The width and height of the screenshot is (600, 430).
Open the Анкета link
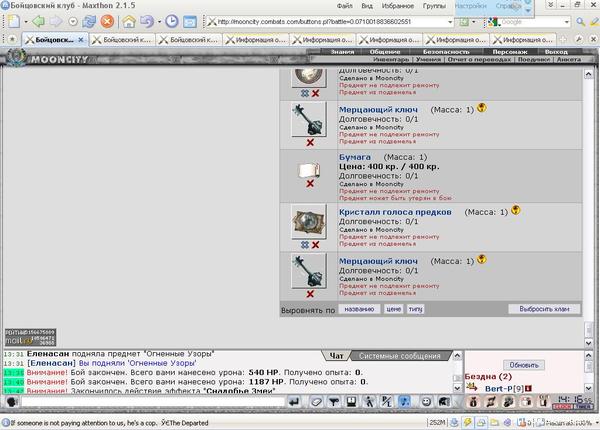click(x=569, y=60)
